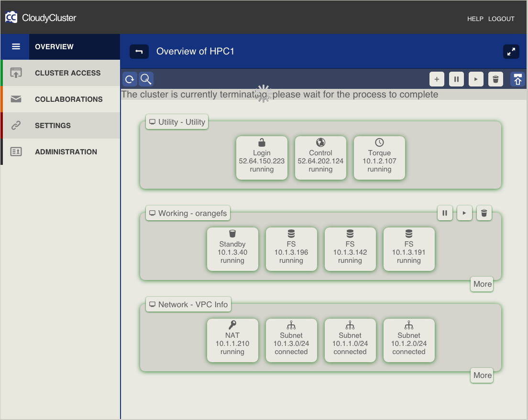This screenshot has height=420, width=528.
Task: Click the cluster terminating status message
Action: point(279,94)
